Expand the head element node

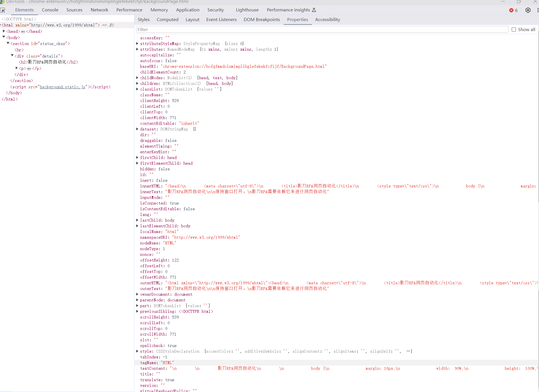click(x=4, y=31)
